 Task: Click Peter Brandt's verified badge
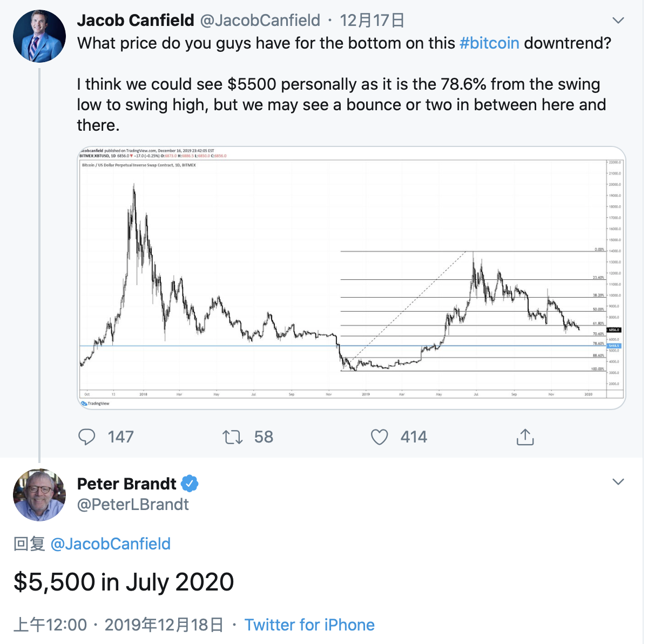pos(190,484)
